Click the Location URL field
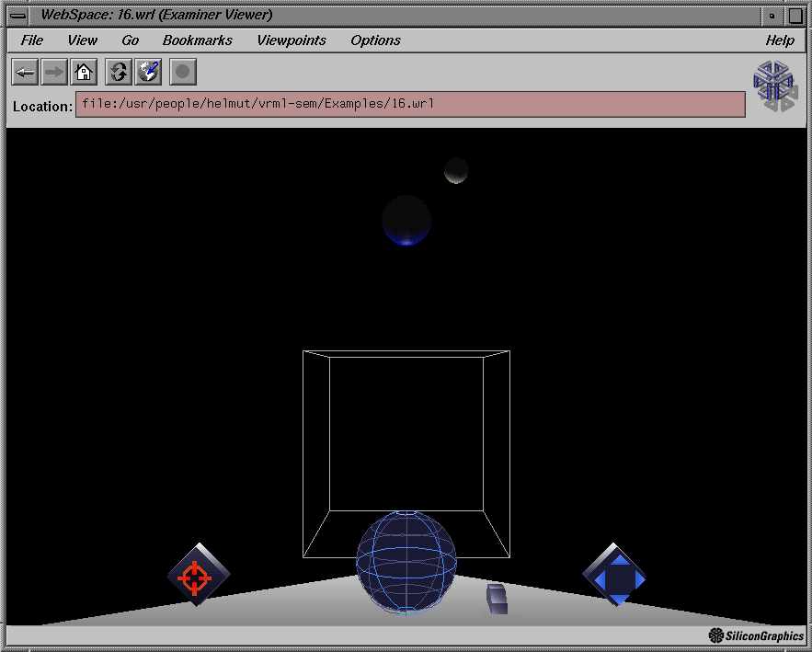812x652 pixels. [x=410, y=104]
